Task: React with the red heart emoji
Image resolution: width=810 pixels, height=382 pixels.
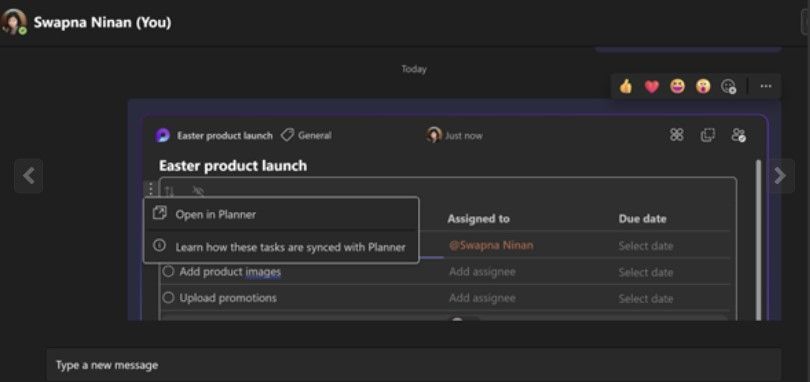Action: tap(652, 86)
